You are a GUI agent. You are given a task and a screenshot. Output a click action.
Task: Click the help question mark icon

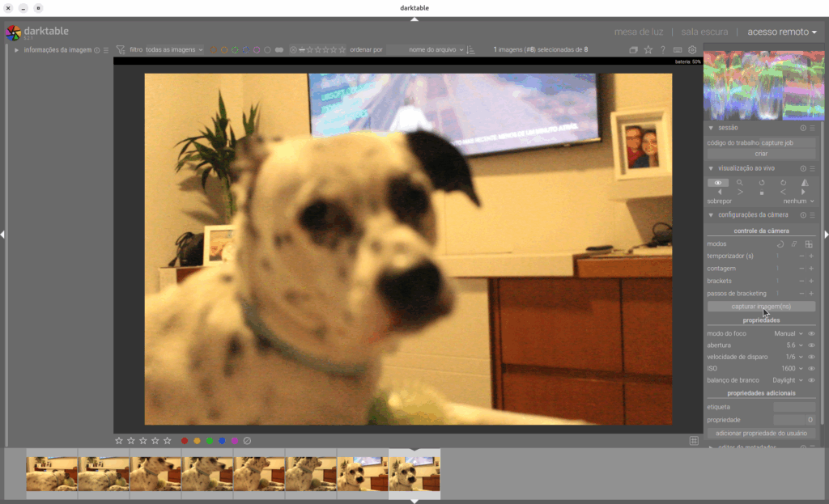pos(662,50)
